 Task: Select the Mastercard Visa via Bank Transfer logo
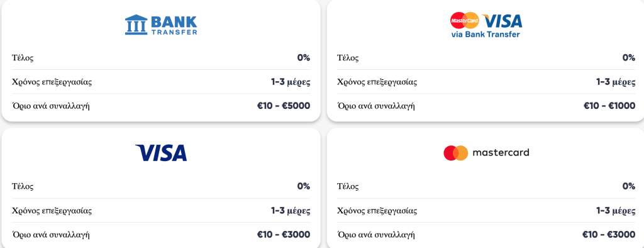486,25
